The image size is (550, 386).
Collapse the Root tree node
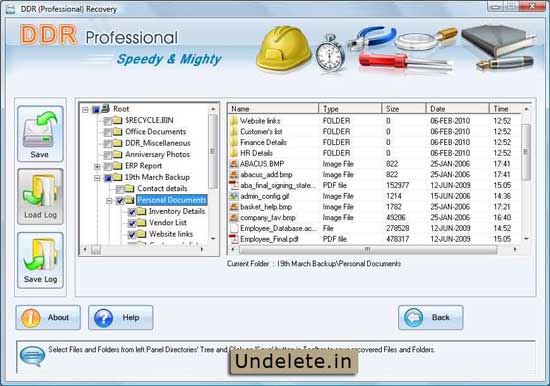pos(85,110)
